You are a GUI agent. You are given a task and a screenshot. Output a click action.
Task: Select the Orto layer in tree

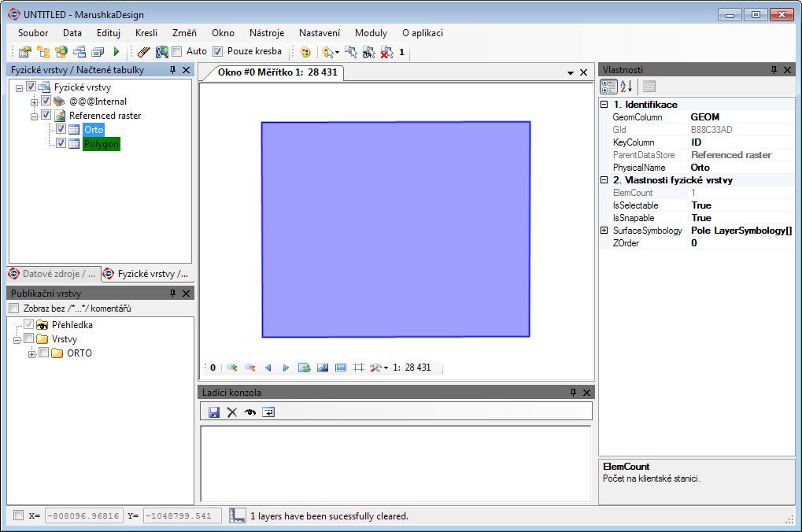click(x=94, y=129)
